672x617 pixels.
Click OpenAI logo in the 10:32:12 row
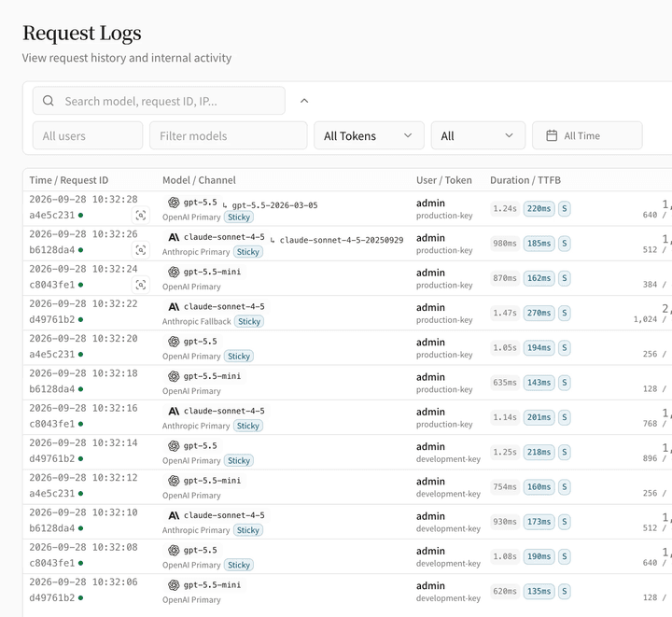pos(174,481)
